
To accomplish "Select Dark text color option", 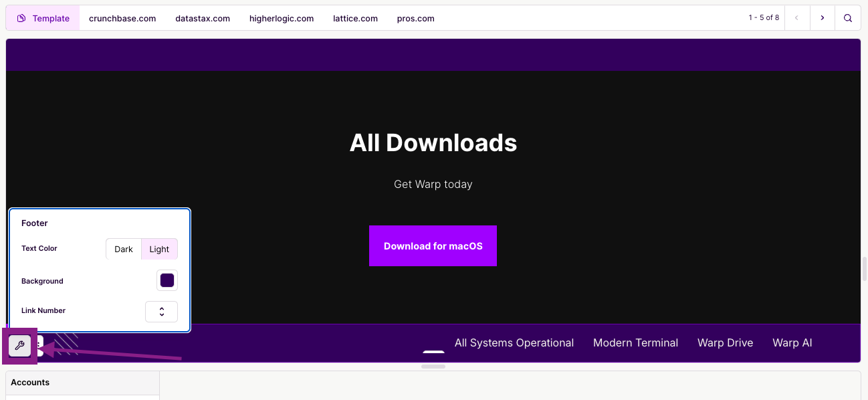I will coord(124,249).
